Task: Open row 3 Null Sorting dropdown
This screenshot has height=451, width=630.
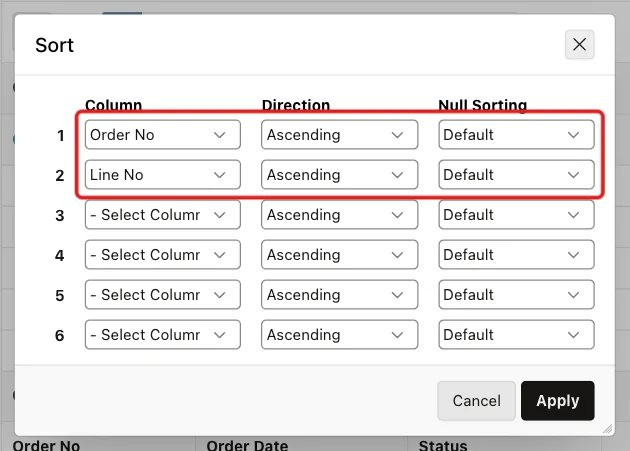Action: pos(516,215)
